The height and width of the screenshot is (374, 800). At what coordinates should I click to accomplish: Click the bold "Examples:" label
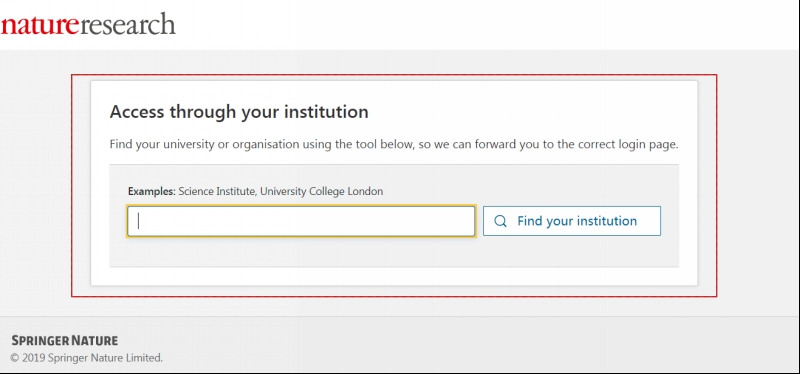pos(152,192)
